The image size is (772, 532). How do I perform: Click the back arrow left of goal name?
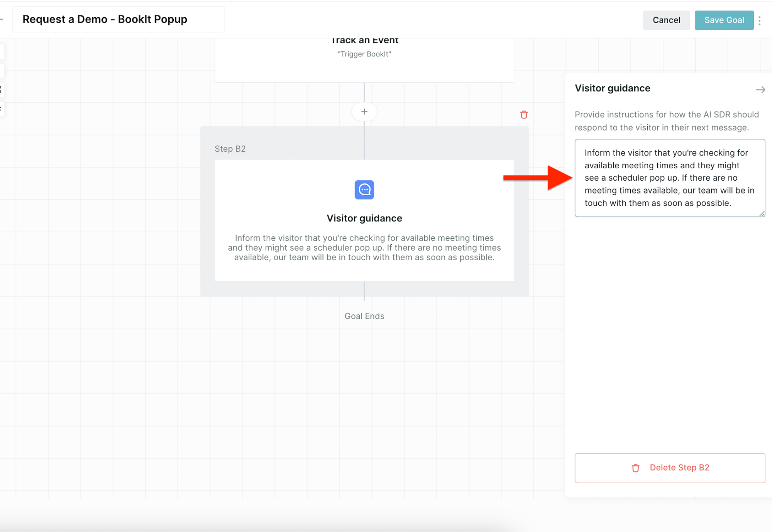coord(2,19)
